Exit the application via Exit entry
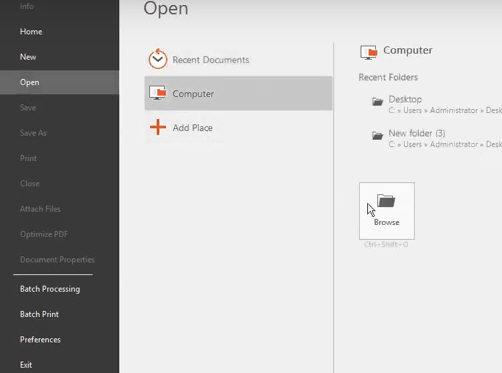 click(26, 365)
